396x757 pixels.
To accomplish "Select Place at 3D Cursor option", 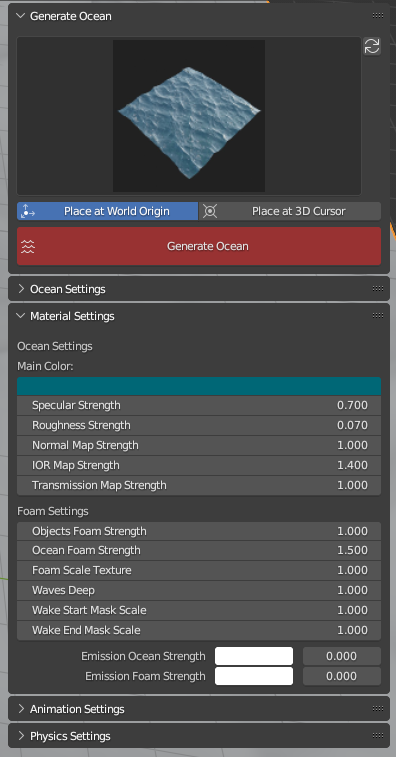I will [290, 211].
